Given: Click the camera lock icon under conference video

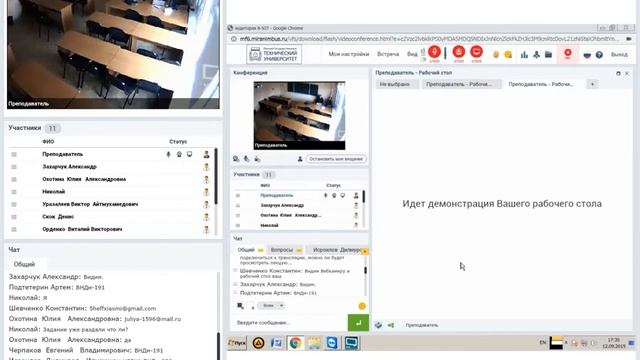Looking at the screenshot, I should click(x=257, y=159).
